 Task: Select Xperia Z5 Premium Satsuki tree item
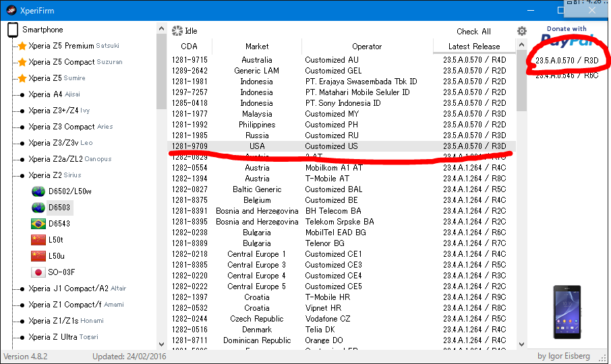click(74, 46)
